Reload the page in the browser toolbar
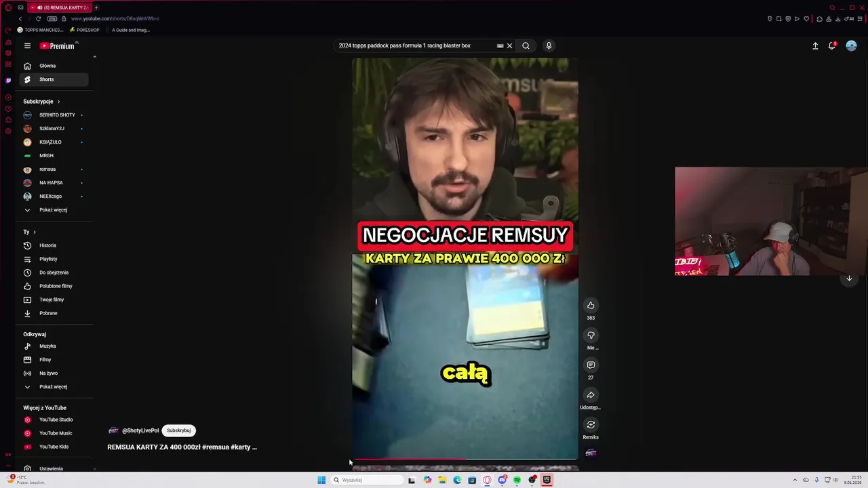 [x=38, y=19]
